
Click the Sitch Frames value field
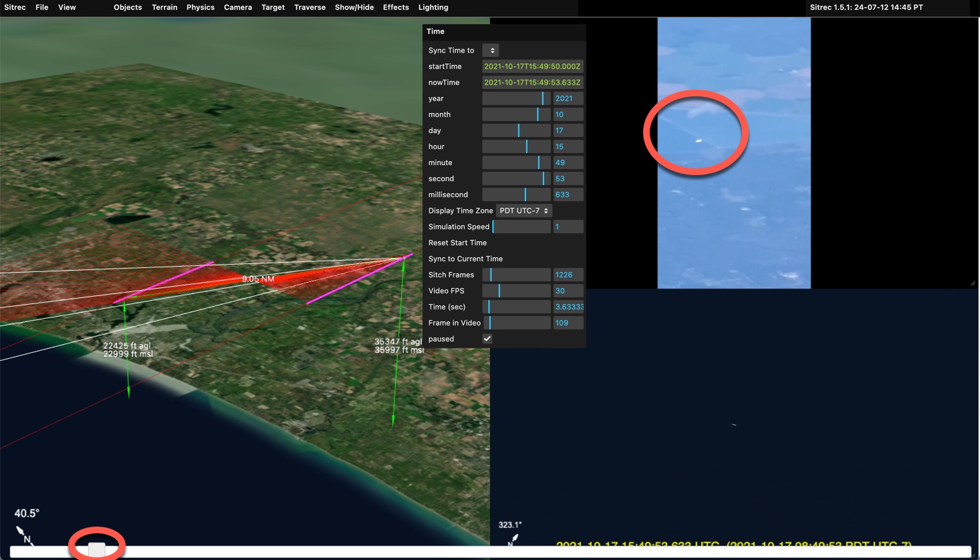point(568,275)
